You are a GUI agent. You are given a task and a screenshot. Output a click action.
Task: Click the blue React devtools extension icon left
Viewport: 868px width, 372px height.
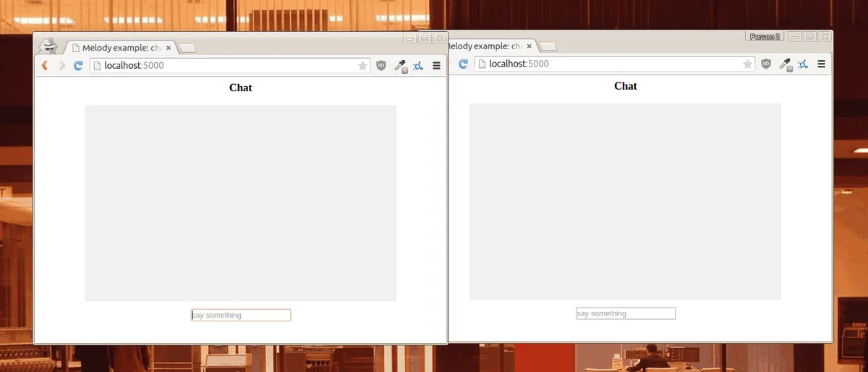[x=418, y=66]
